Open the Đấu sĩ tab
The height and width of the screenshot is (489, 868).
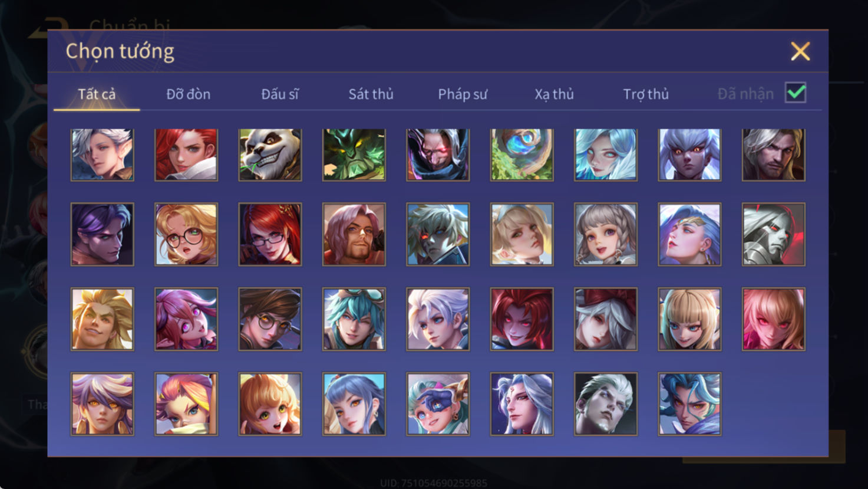tap(280, 94)
